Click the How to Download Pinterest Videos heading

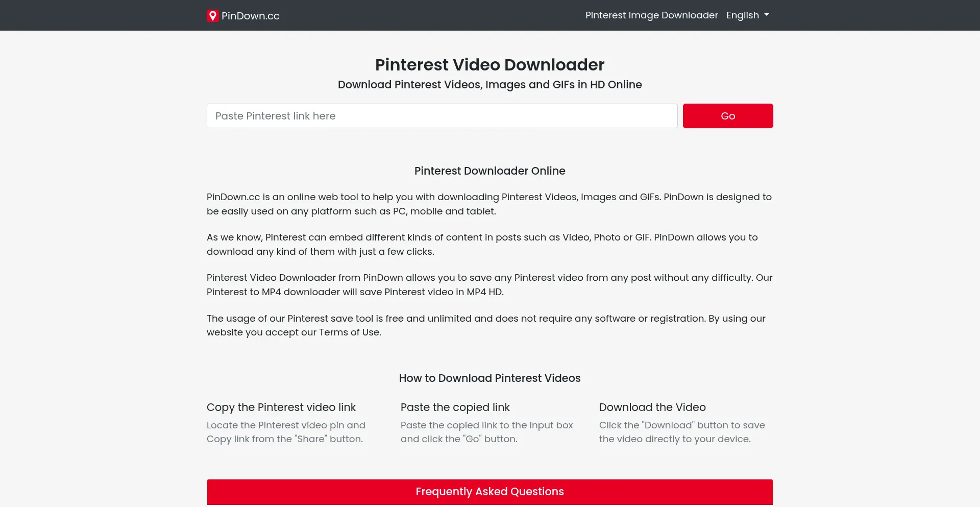(489, 378)
